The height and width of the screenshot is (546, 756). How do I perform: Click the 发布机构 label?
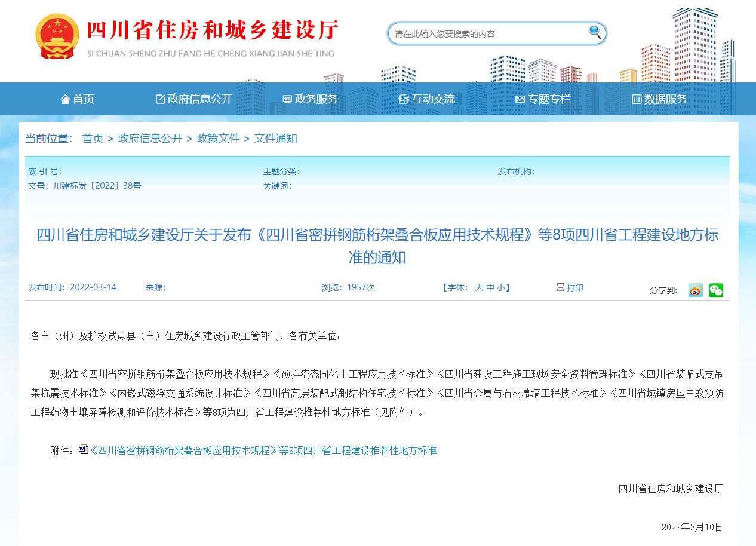click(x=517, y=171)
